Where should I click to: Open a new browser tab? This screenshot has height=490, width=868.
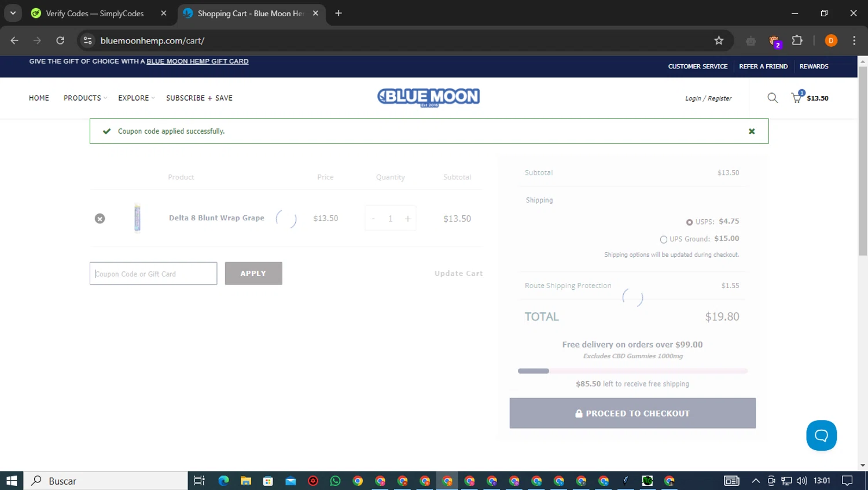tap(339, 13)
